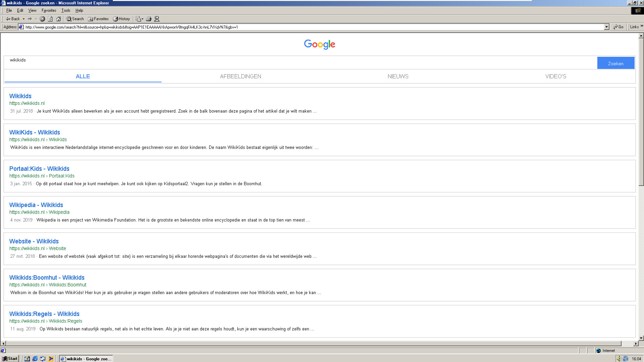
Task: Click the network tray icon beside clock
Action: pos(625,359)
